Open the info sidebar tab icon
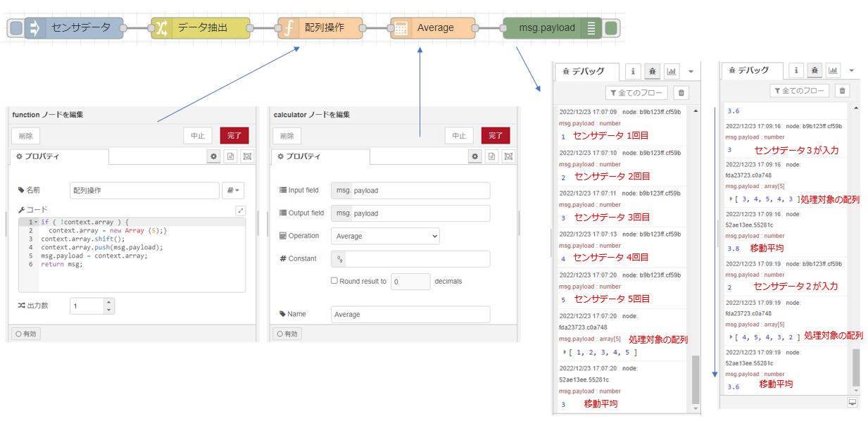868x421 pixels. click(633, 71)
